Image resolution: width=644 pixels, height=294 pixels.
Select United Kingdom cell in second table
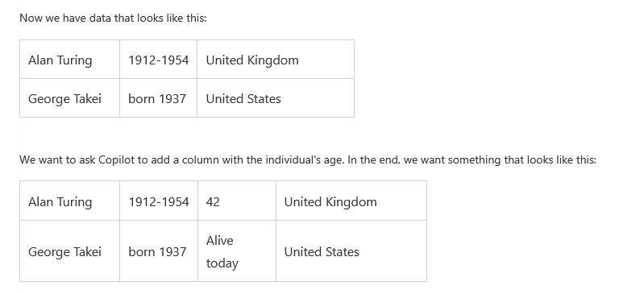click(351, 201)
